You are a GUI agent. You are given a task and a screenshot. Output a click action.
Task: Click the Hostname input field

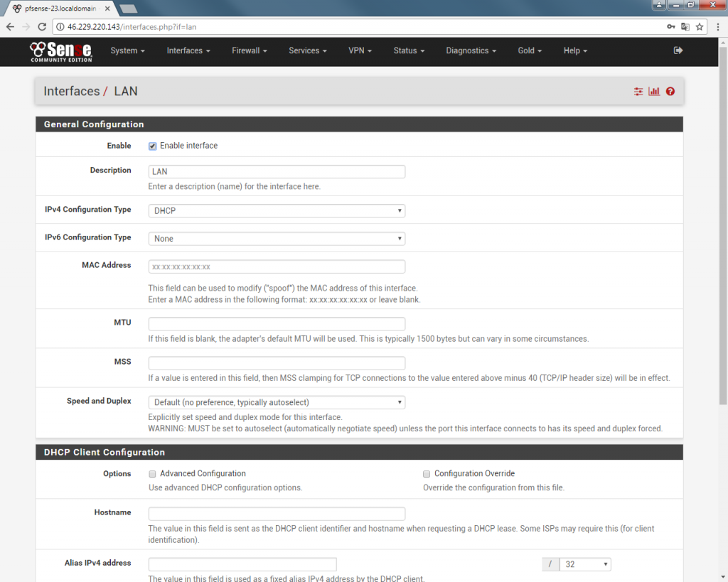(x=277, y=514)
